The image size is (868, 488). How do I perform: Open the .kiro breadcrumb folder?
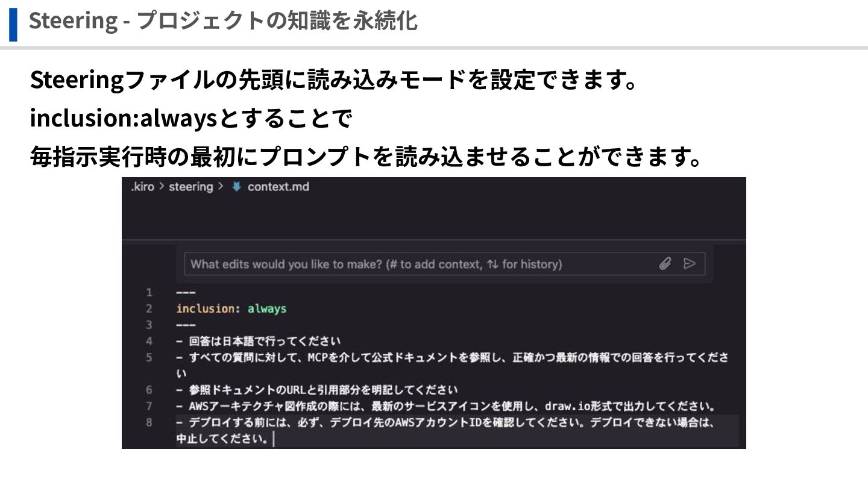click(142, 187)
